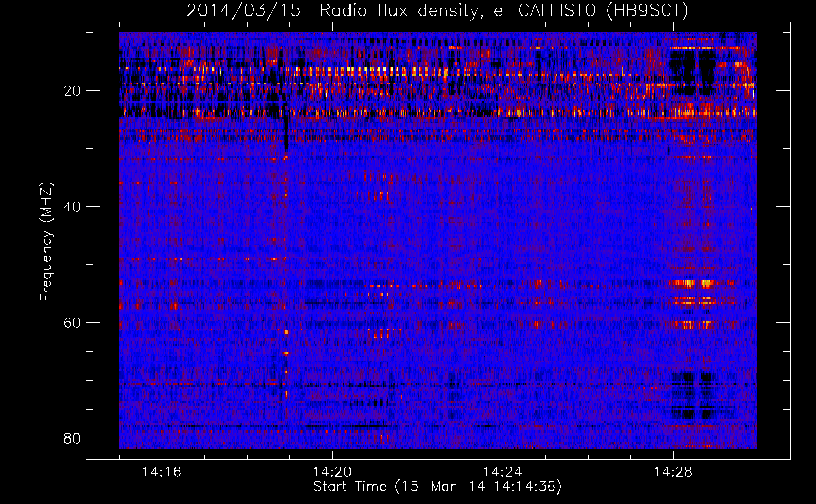The height and width of the screenshot is (504, 816).
Task: Click the 14:20 time tick label
Action: coord(332,472)
